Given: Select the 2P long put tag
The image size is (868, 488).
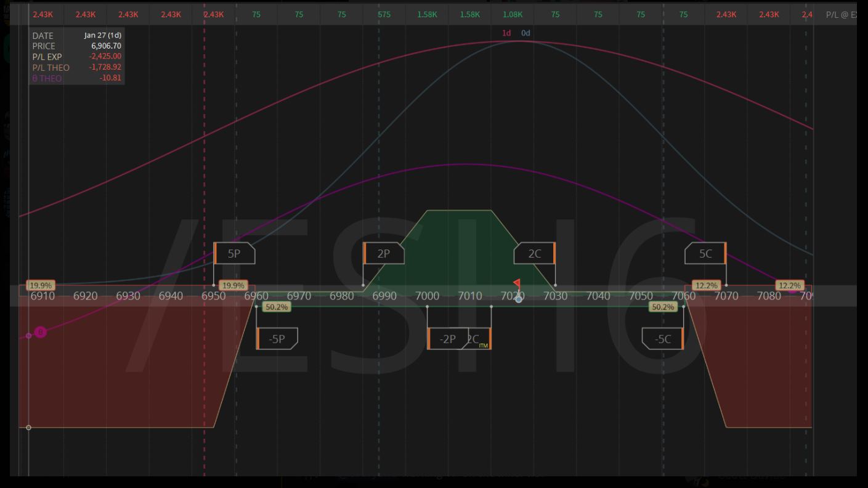Looking at the screenshot, I should (384, 253).
